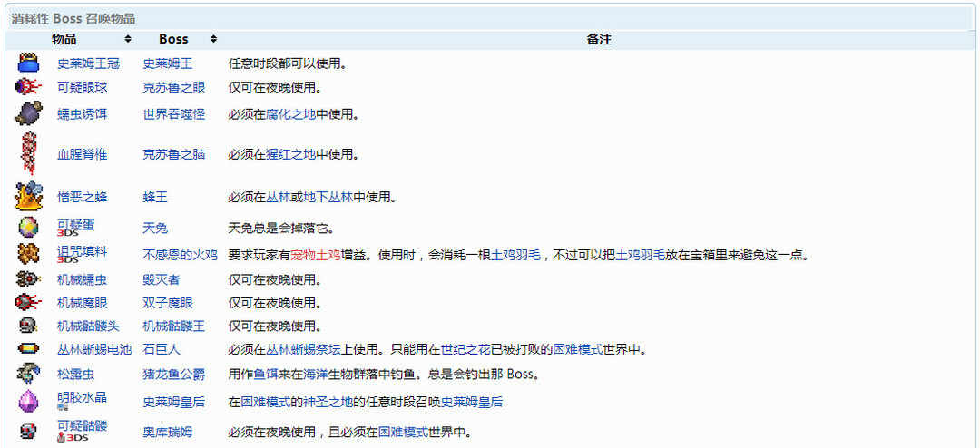Click the 憎恶之蜂 abeemination icon
This screenshot has width=980, height=448.
(x=28, y=196)
